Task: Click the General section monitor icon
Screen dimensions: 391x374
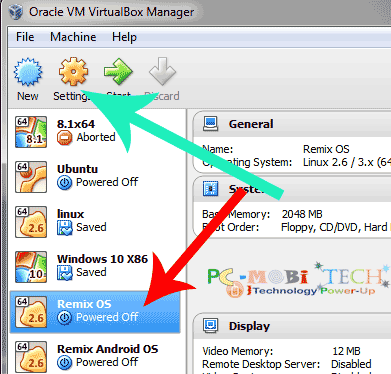Action: pos(210,124)
